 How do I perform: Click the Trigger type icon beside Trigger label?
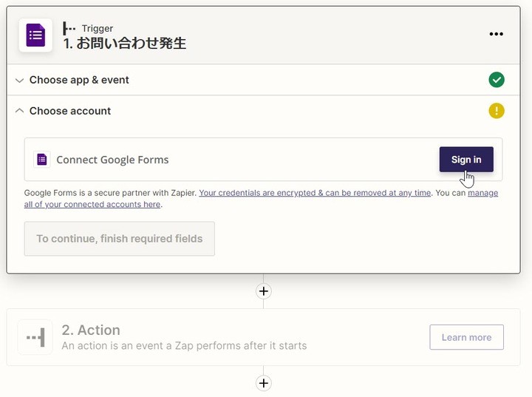(69, 29)
